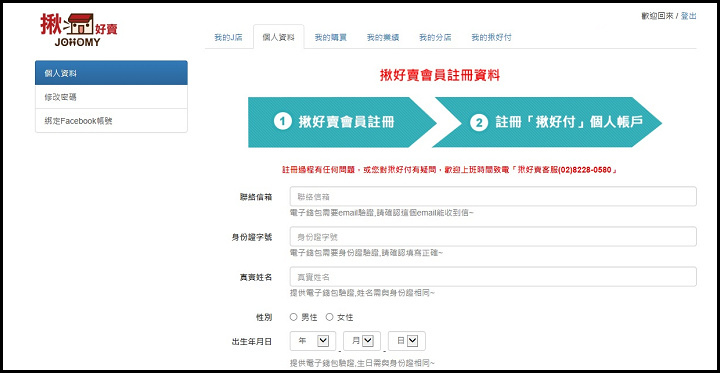Focus the 聯絡信箱 input field
Image resolution: width=720 pixels, height=373 pixels.
(x=493, y=197)
